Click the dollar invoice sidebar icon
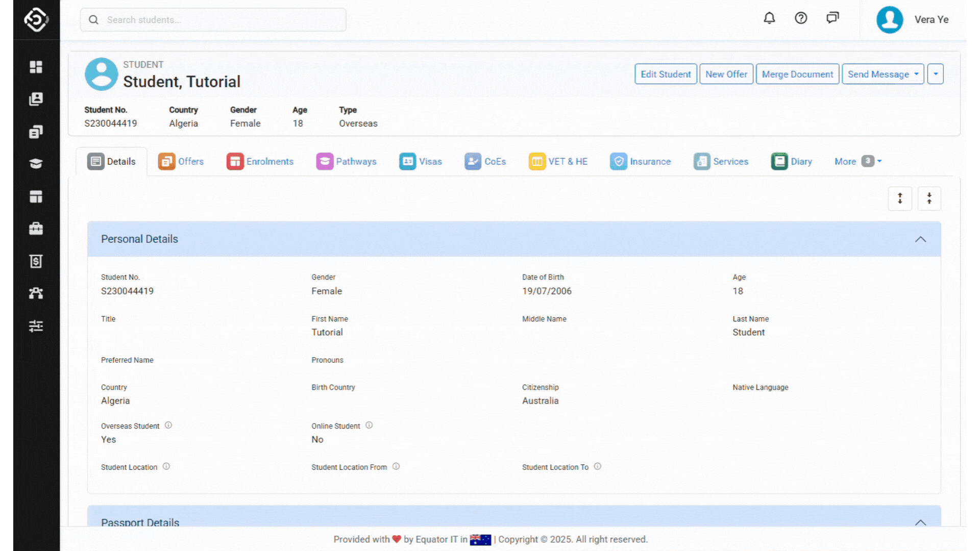 (x=36, y=261)
